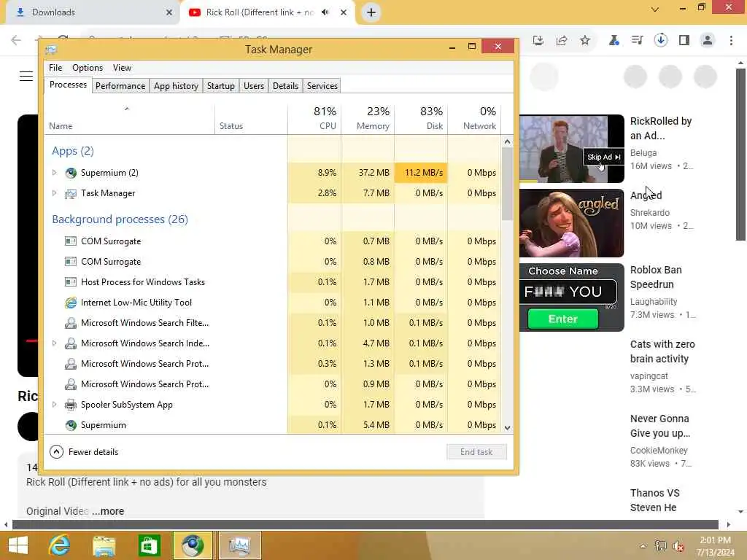
Task: Open Cats with zero brain activity video
Action: pyautogui.click(x=662, y=351)
